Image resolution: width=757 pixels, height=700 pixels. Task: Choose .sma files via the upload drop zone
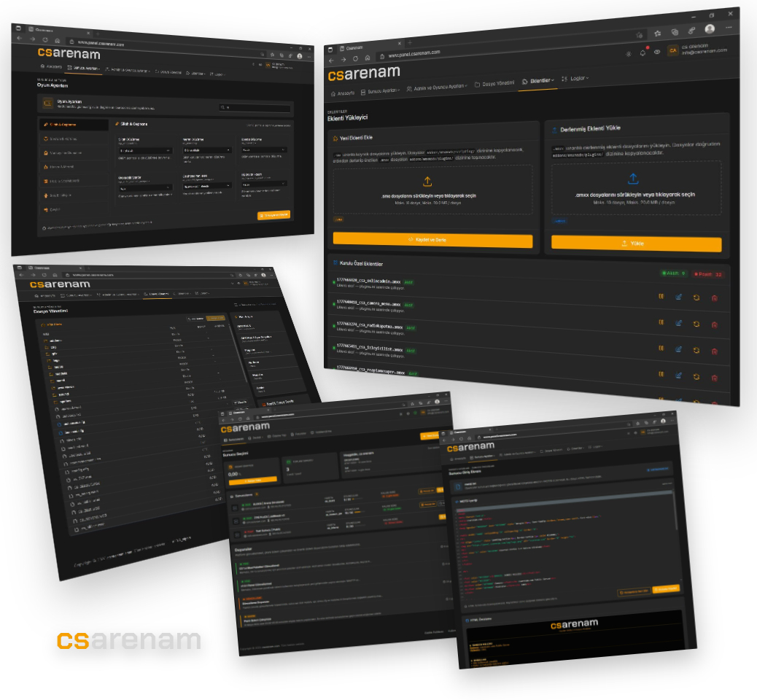[x=432, y=191]
